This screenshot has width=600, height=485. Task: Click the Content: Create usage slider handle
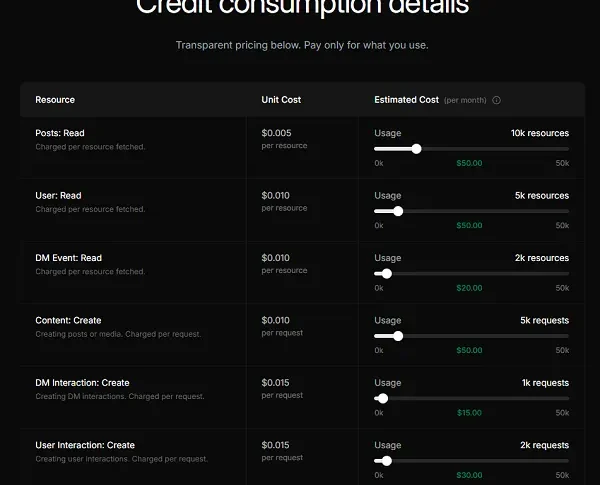[x=398, y=336]
